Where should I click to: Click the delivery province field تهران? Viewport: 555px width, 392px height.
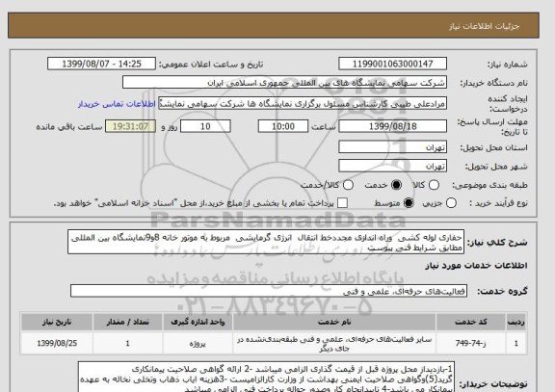click(x=392, y=146)
